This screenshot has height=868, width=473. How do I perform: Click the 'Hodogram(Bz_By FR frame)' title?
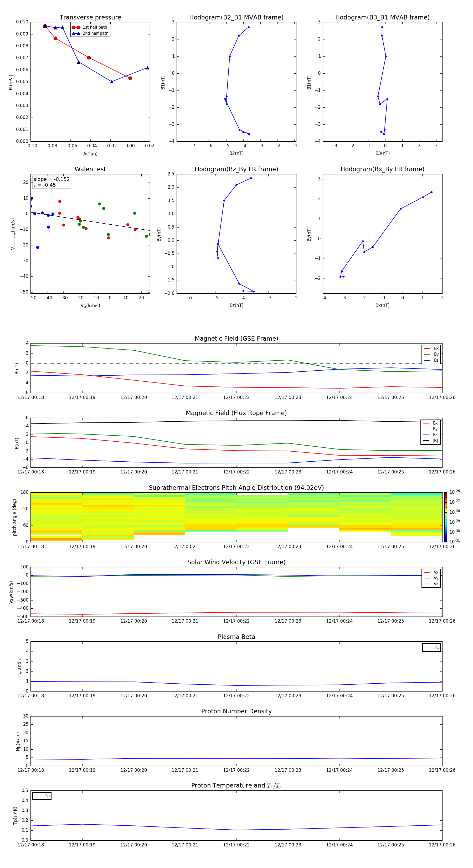[x=236, y=169]
